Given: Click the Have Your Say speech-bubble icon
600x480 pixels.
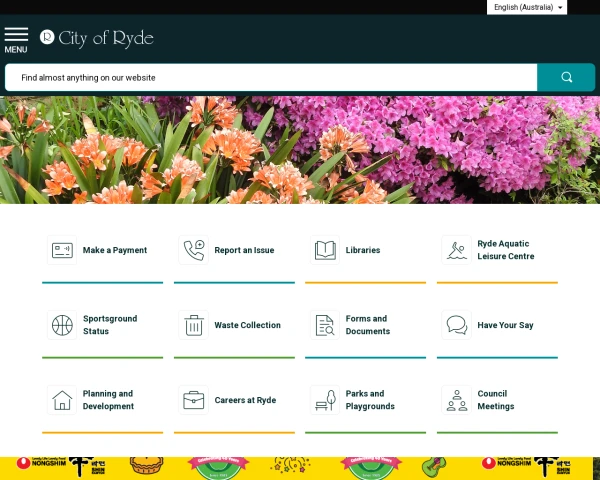Looking at the screenshot, I should click(x=456, y=325).
